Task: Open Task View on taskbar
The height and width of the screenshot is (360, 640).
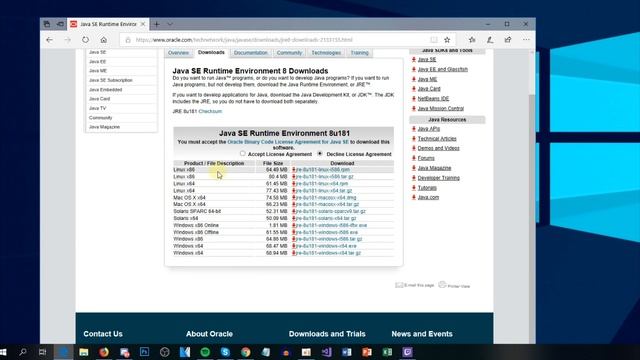Action: [42, 352]
